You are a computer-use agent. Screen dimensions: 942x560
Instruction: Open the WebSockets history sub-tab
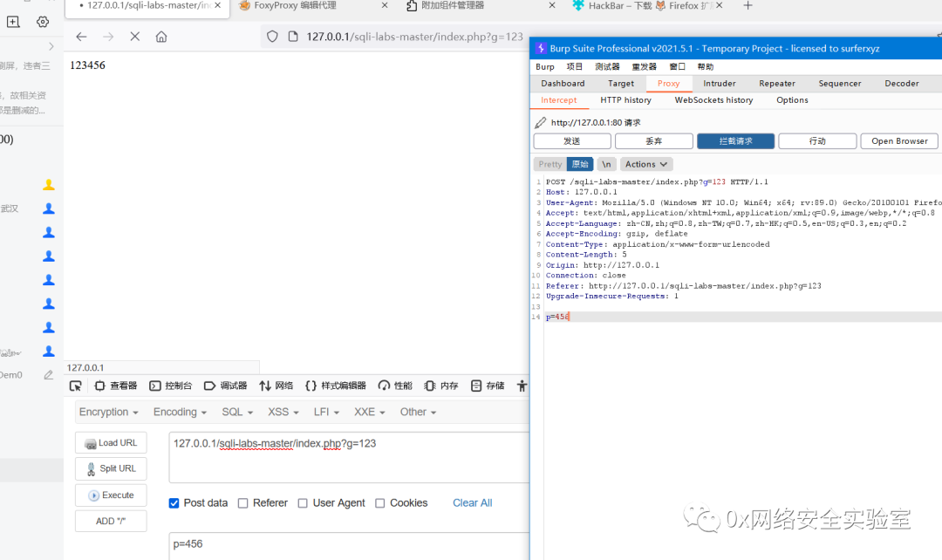[713, 100]
